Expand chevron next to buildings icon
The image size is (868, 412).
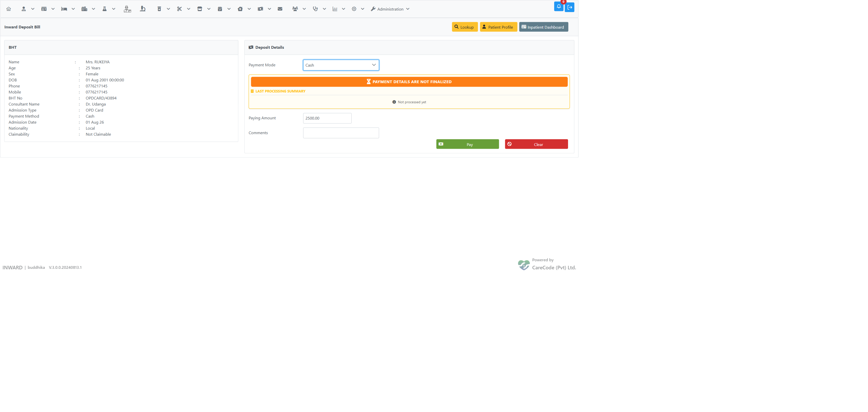coord(93,9)
